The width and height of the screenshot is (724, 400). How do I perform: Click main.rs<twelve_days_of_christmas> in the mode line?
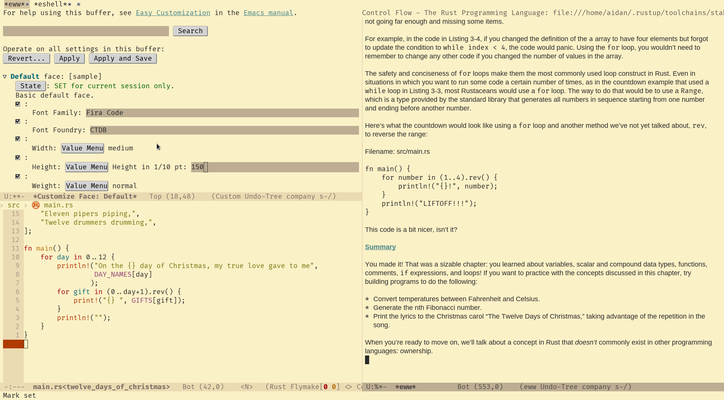pos(101,387)
